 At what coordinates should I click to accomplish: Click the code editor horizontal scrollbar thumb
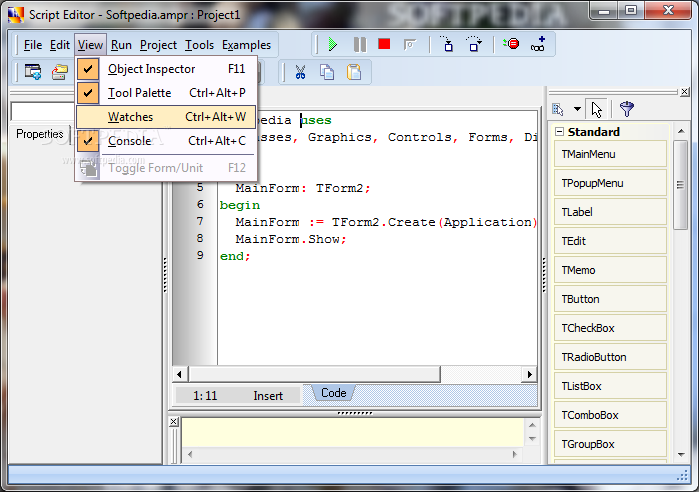(x=314, y=374)
